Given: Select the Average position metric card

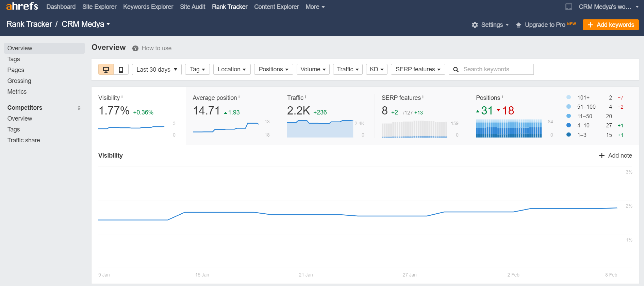Looking at the screenshot, I should click(x=233, y=116).
